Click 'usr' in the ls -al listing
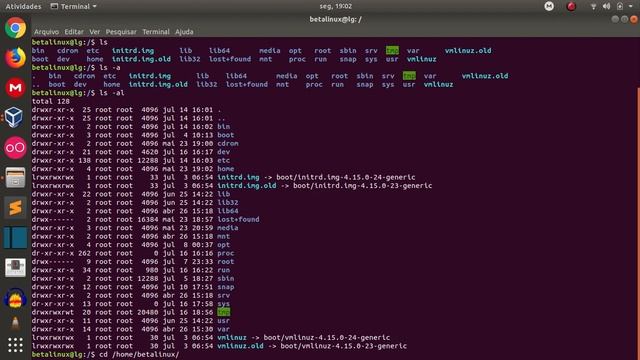Image resolution: width=640 pixels, height=360 pixels. point(224,320)
